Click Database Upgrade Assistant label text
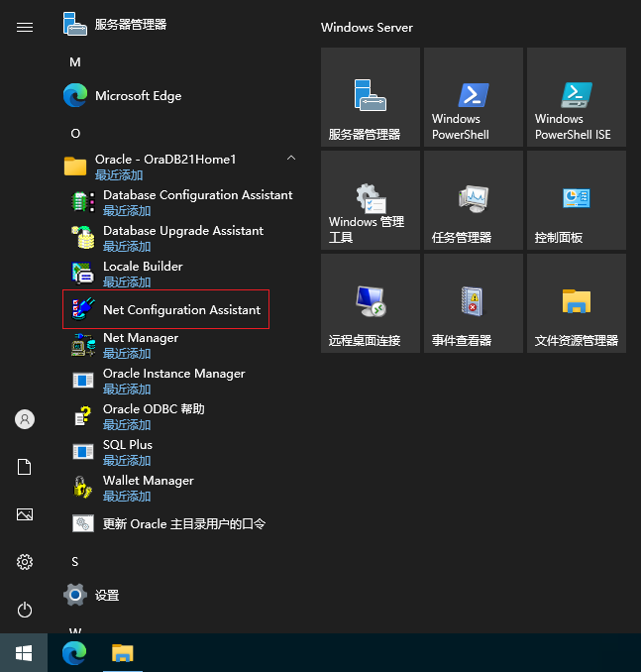Image resolution: width=641 pixels, height=672 pixels. [x=183, y=231]
